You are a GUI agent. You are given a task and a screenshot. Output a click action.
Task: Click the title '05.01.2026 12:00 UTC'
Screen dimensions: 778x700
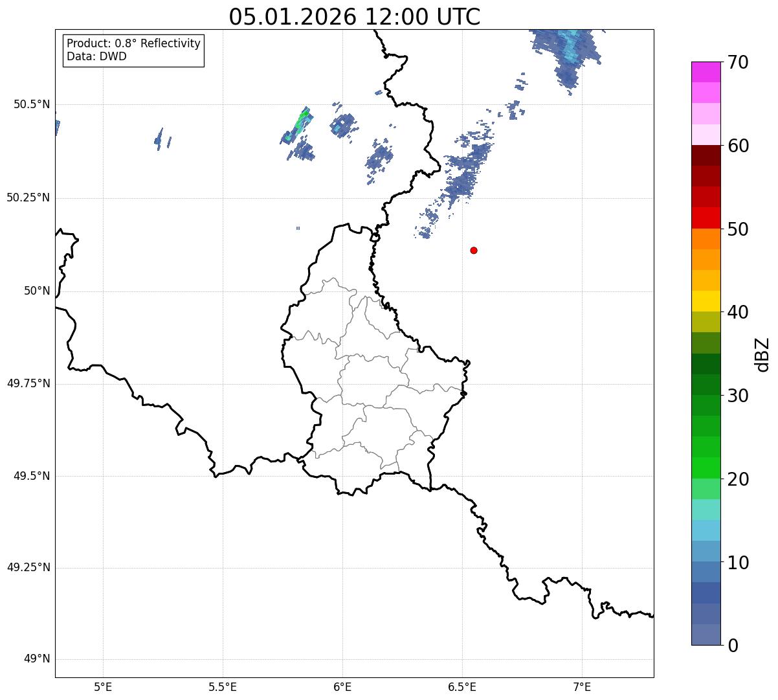point(355,16)
